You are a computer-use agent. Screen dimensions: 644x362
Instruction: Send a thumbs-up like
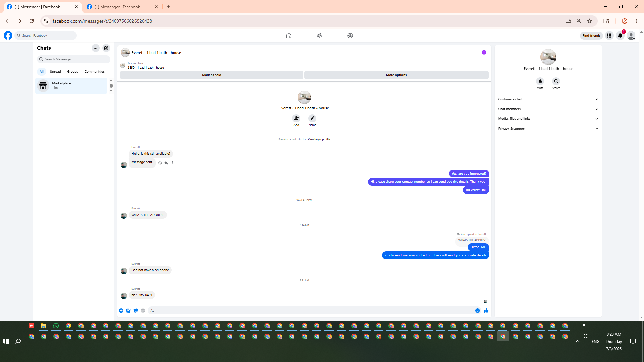pos(486,311)
